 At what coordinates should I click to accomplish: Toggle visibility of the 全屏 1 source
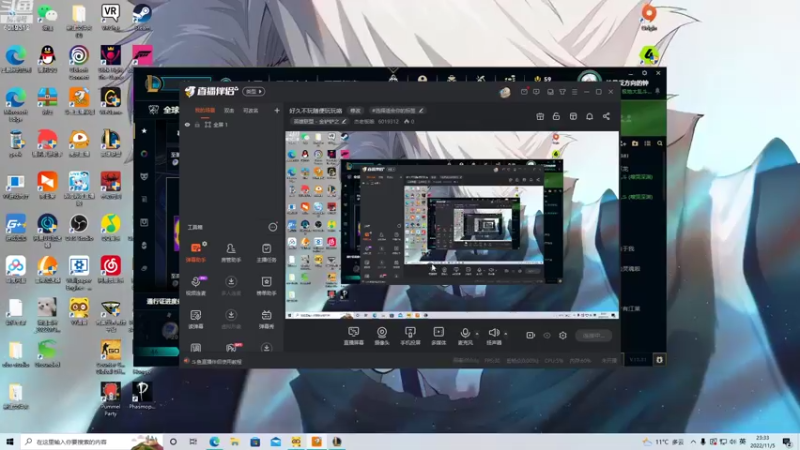tap(187, 124)
